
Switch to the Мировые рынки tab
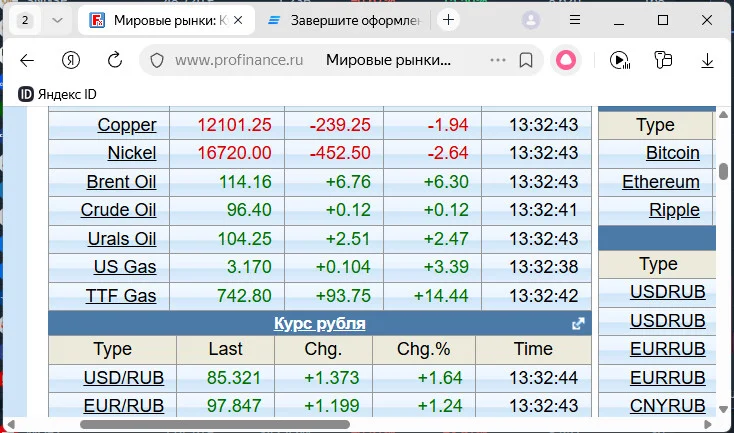(166, 20)
